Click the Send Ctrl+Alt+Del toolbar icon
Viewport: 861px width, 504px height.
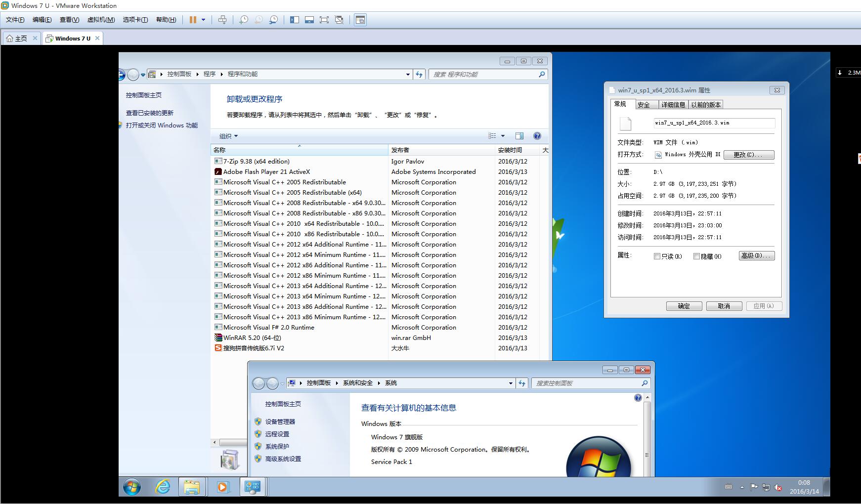coord(222,20)
